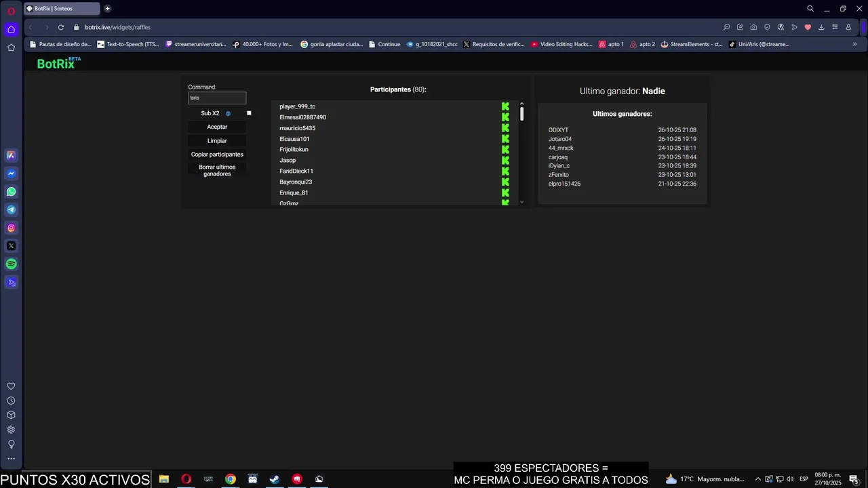Click participants list scroll-down arrow

coord(521,202)
